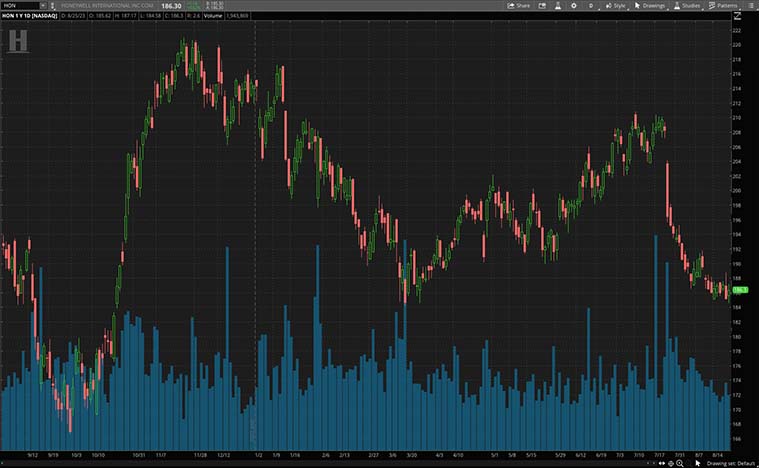Viewport: 759px width, 468px height.
Task: Open the Patterns menu
Action: tap(723, 6)
